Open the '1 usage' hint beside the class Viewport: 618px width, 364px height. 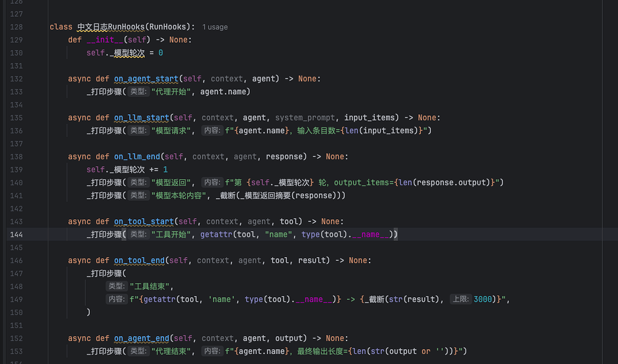coord(215,27)
